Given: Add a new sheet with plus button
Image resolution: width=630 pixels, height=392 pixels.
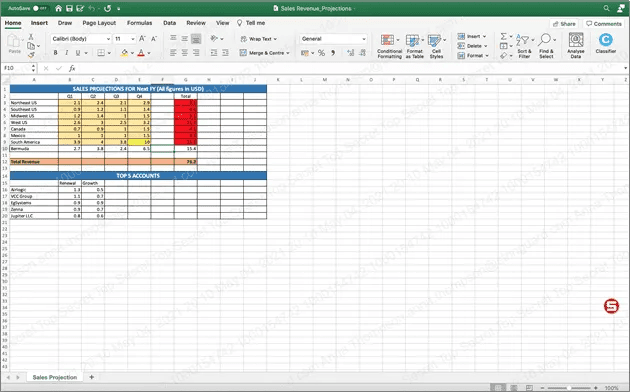Looking at the screenshot, I should 92,377.
